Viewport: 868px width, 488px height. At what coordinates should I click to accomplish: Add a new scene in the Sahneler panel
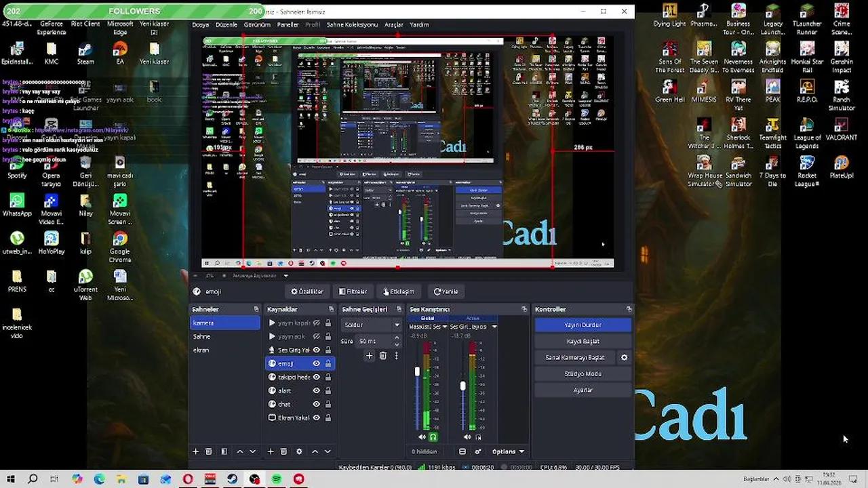click(x=195, y=451)
